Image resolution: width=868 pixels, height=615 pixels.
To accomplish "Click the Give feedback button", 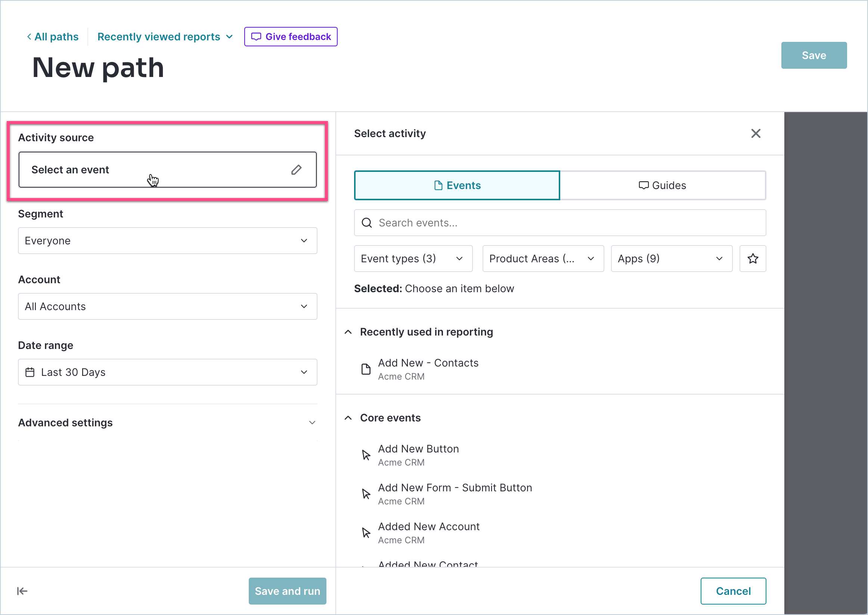I will coord(291,37).
